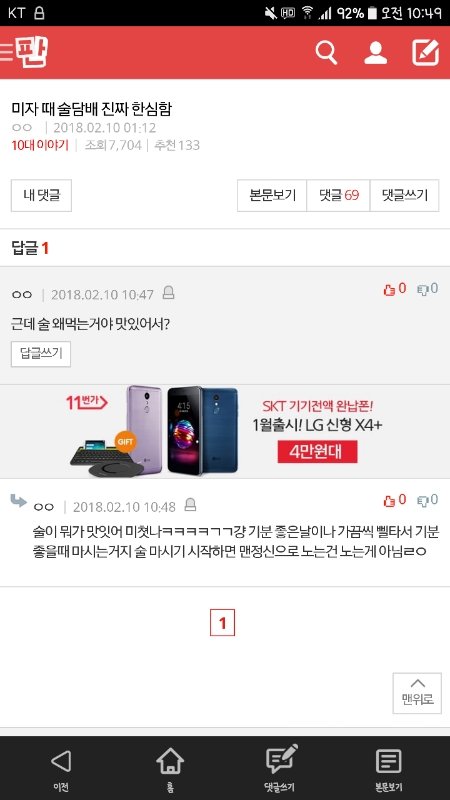Click the 답글쓰기 button under the comment

[41, 354]
